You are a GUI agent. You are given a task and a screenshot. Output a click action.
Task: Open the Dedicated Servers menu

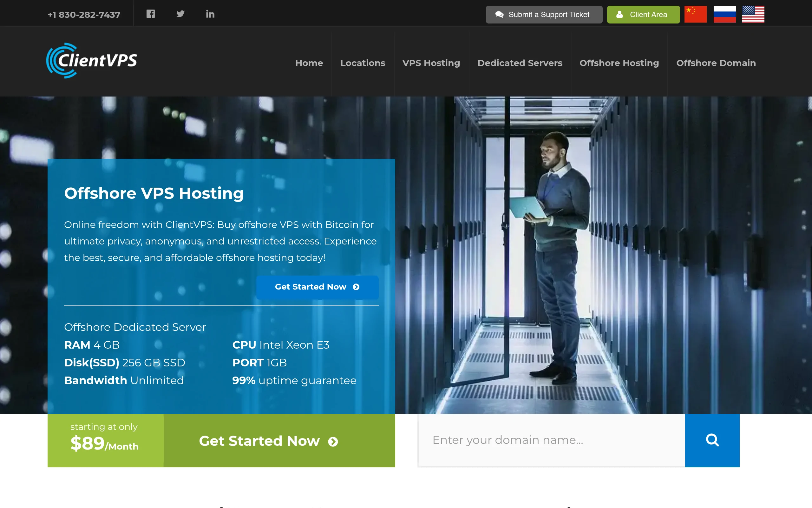click(x=520, y=63)
